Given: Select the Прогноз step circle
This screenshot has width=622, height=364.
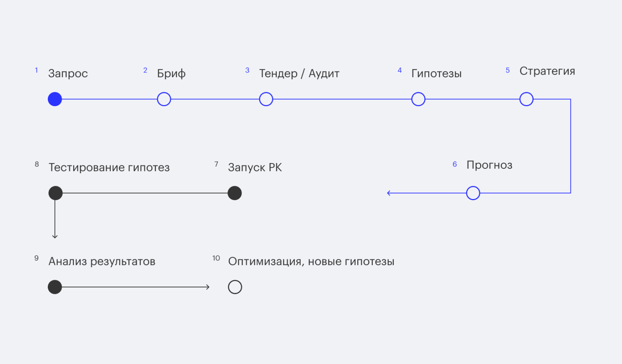Looking at the screenshot, I should pos(473,193).
